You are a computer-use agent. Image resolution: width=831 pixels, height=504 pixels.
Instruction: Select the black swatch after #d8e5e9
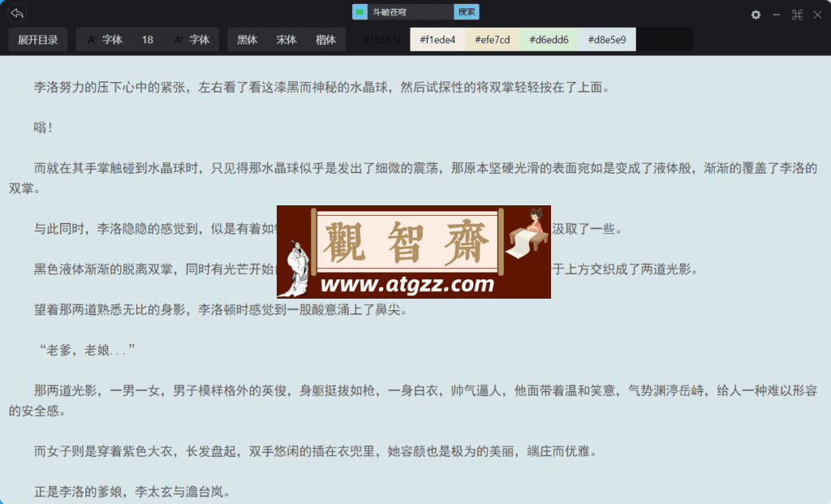tap(665, 40)
